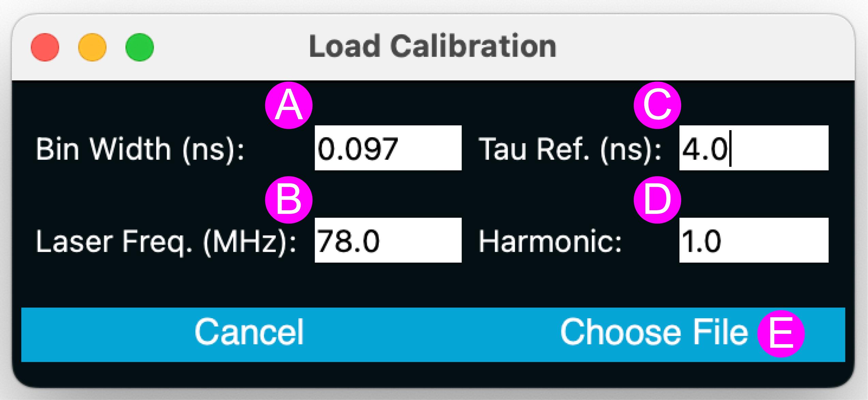Click the magenta A marker circle
Image resolution: width=868 pixels, height=400 pixels.
tap(289, 105)
